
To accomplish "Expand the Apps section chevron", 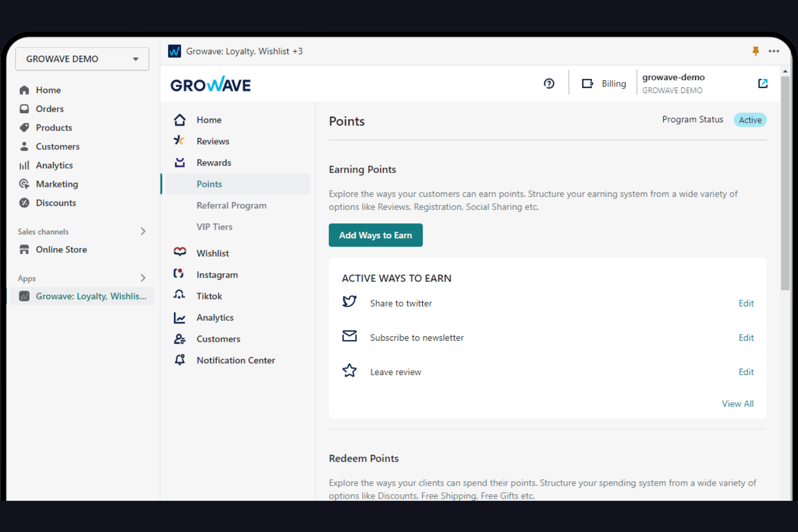I will coord(143,278).
